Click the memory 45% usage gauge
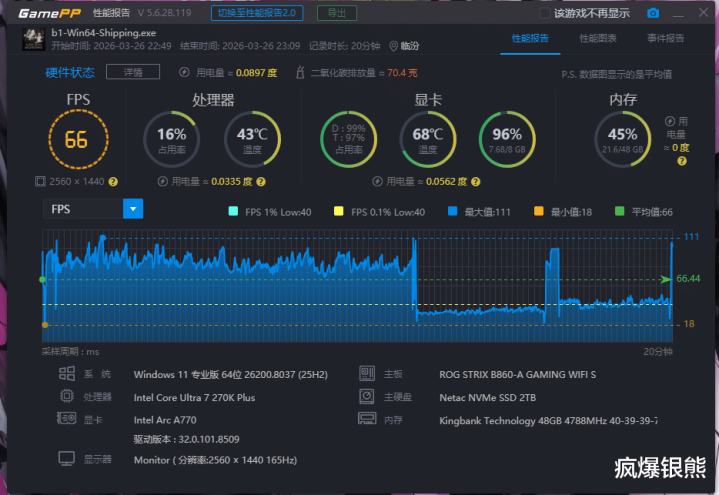 point(622,139)
